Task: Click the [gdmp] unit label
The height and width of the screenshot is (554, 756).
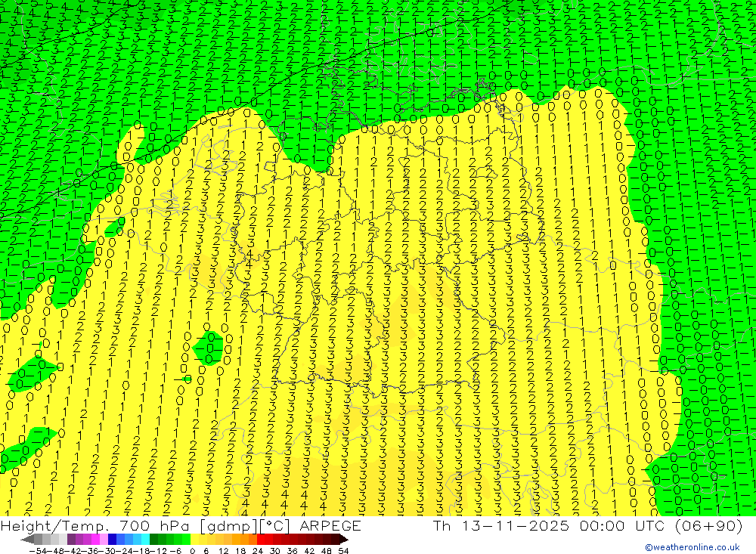Action: pyautogui.click(x=230, y=525)
